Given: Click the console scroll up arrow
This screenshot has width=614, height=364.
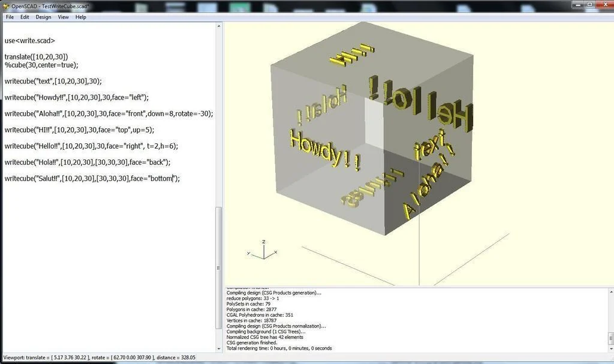Looking at the screenshot, I should tap(611, 292).
